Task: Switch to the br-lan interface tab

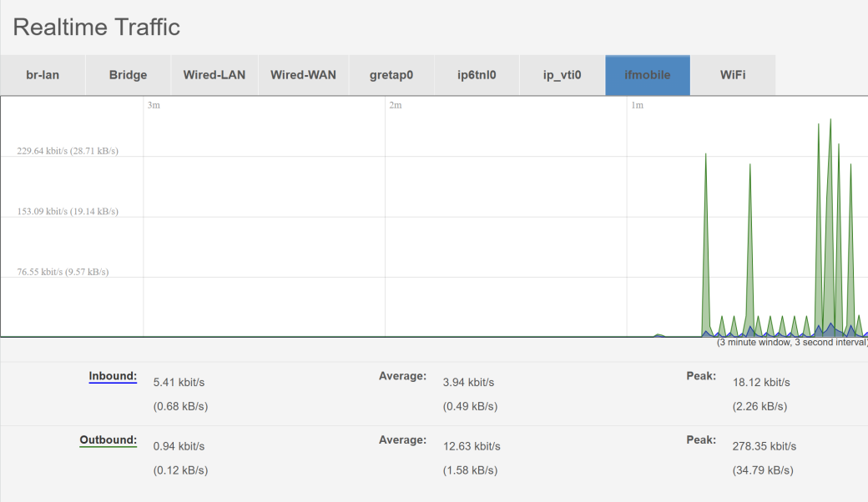Action: tap(42, 74)
